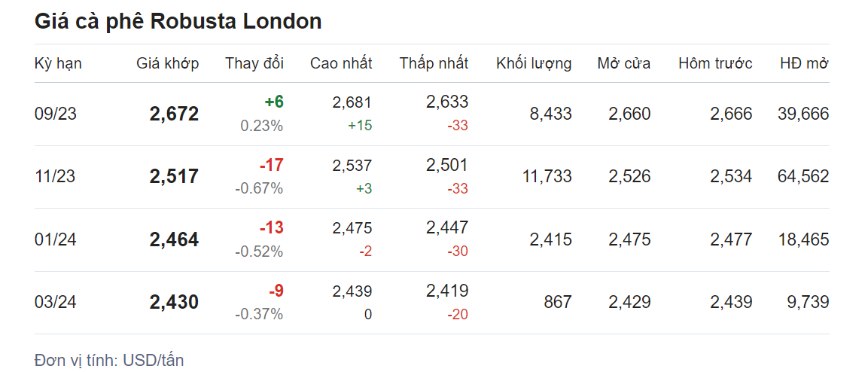Screen dimensions: 868x372
Task: Click the volume value 11,733
Action: [x=547, y=177]
